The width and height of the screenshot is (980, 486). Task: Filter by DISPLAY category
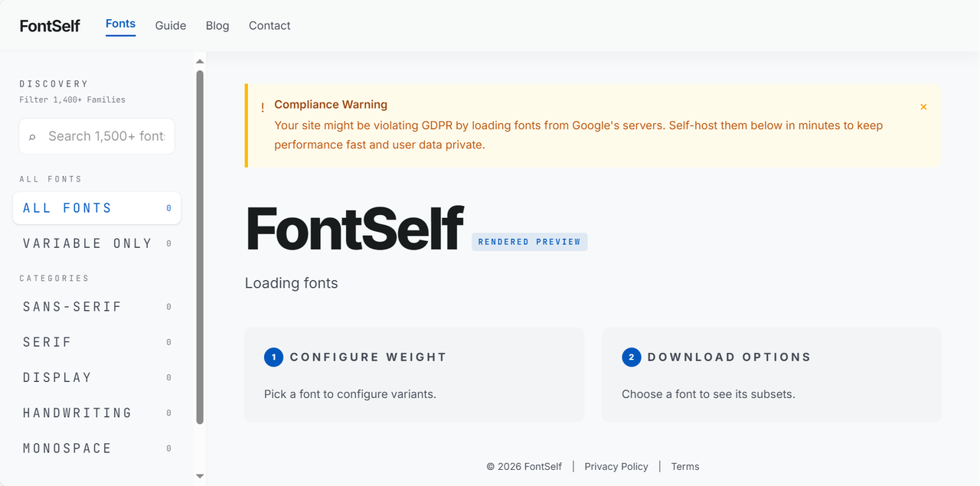pyautogui.click(x=97, y=377)
